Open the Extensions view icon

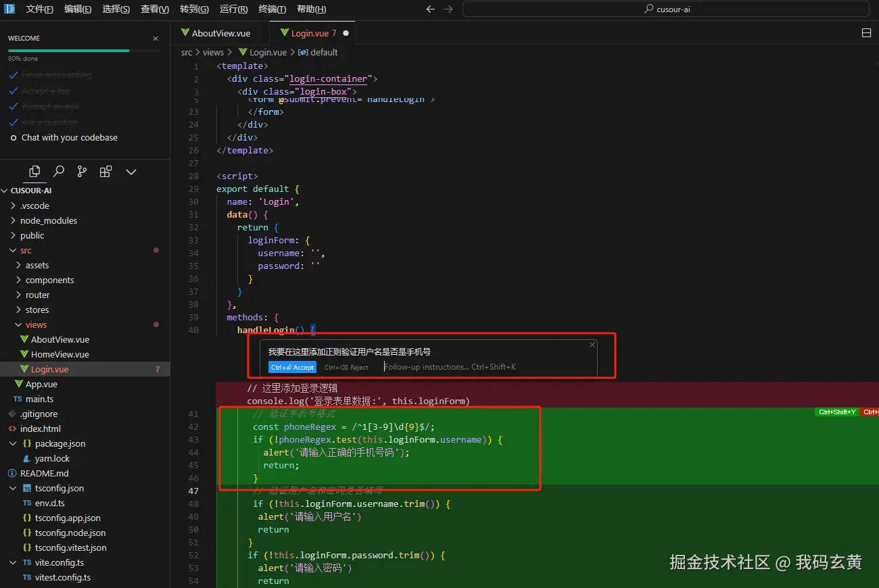click(105, 172)
